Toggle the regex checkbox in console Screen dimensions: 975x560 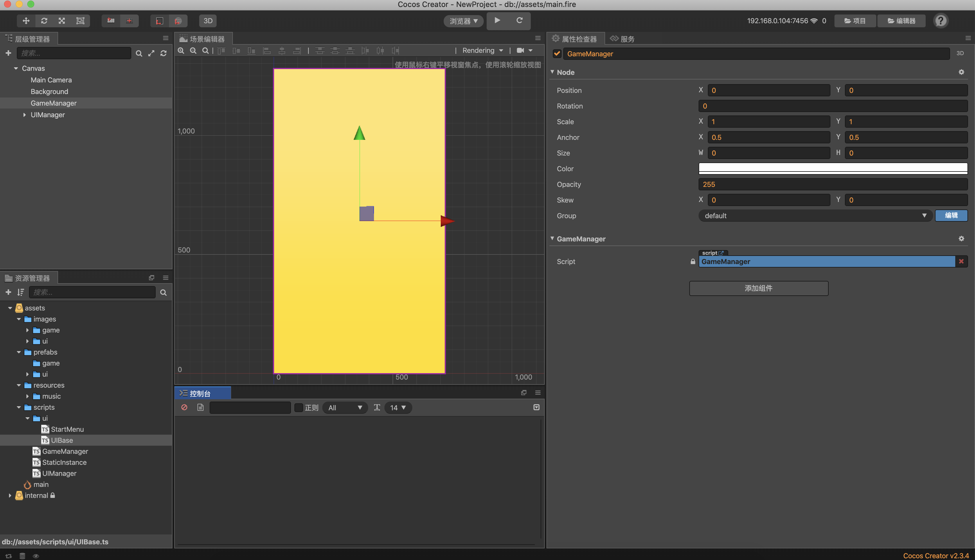click(298, 408)
